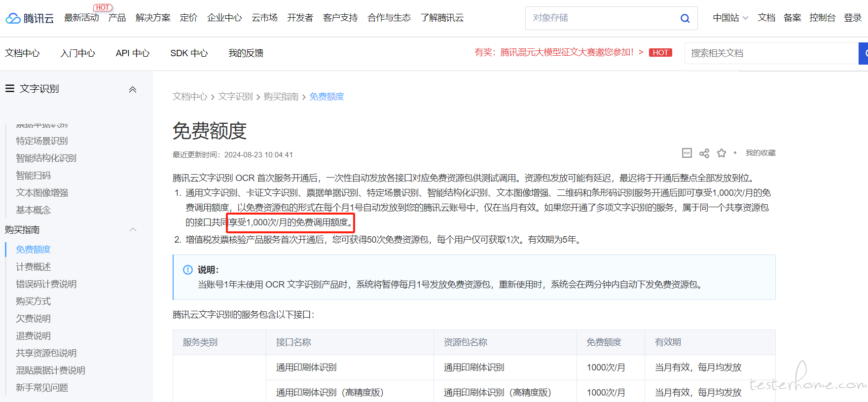Screen dimensions: 868x402
Task: Switch to the API 中心 tab
Action: pos(133,53)
